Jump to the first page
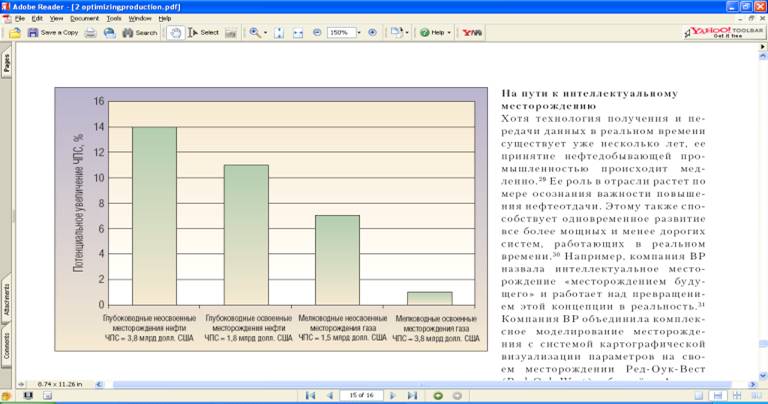The height and width of the screenshot is (404, 768). [x=311, y=395]
